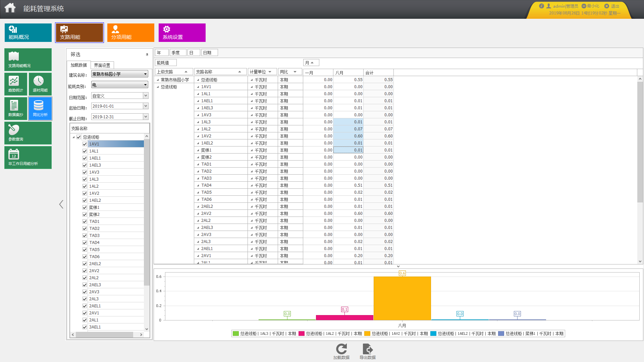Click the 季度 quarter field button
Image resolution: width=644 pixels, height=362 pixels.
[x=177, y=53]
